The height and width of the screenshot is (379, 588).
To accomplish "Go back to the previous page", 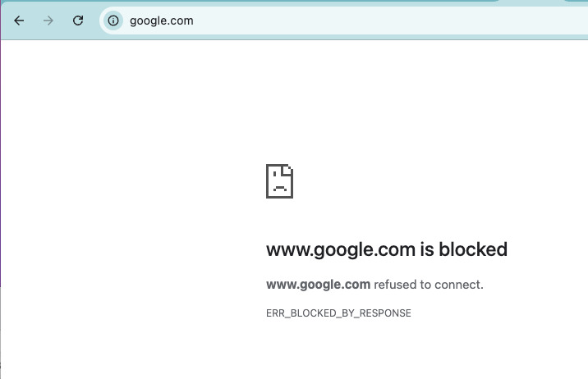I will pyautogui.click(x=20, y=21).
